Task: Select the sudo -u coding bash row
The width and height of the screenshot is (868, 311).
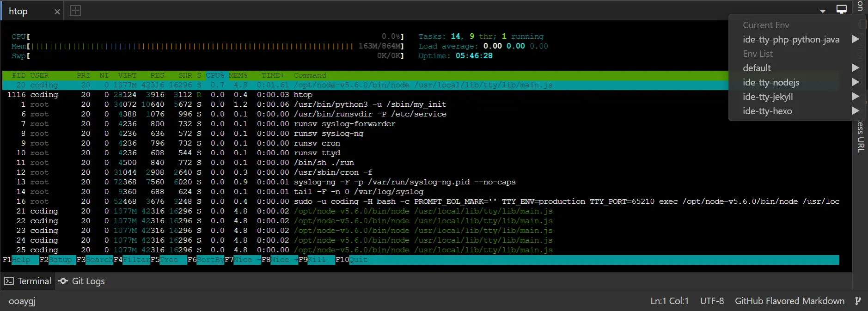Action: point(421,201)
